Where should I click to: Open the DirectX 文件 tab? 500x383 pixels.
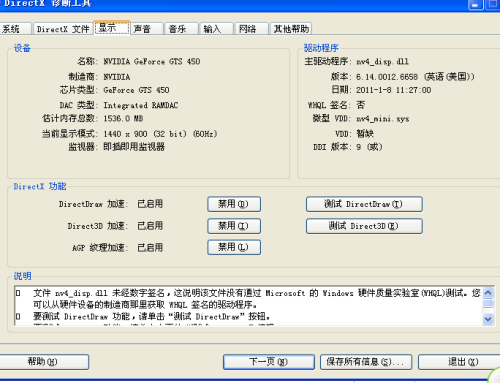pos(63,29)
